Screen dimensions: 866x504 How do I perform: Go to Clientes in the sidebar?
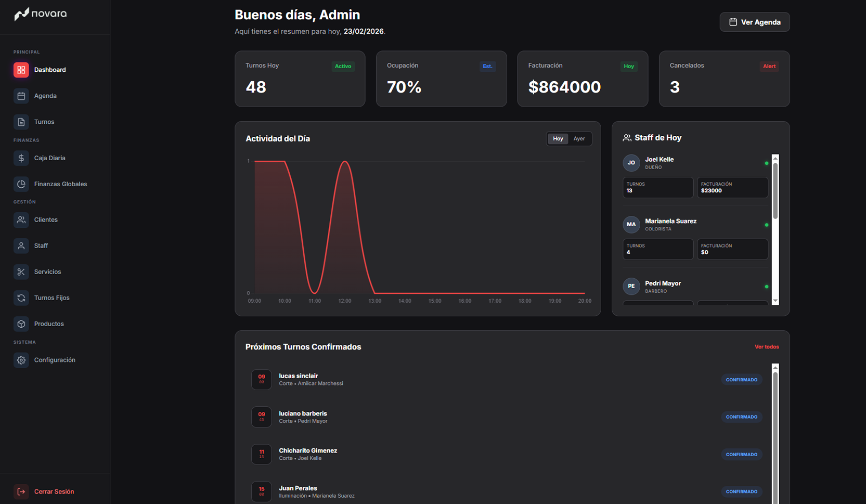[46, 220]
